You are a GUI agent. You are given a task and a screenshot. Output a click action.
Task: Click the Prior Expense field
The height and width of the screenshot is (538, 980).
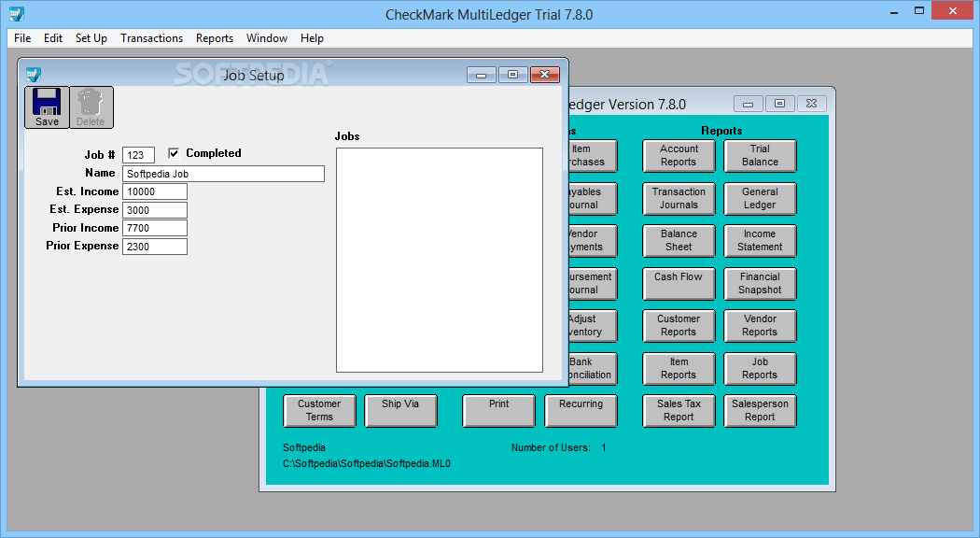(154, 247)
